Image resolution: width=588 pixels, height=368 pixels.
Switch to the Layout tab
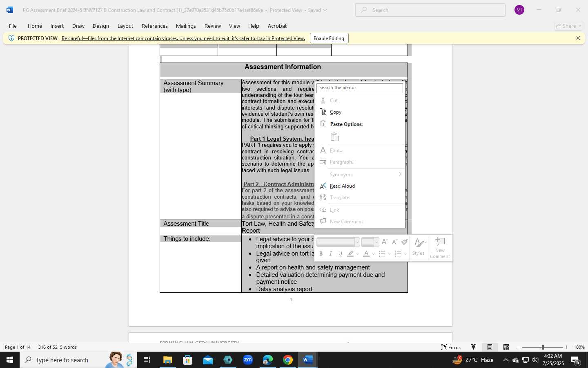[x=125, y=26]
